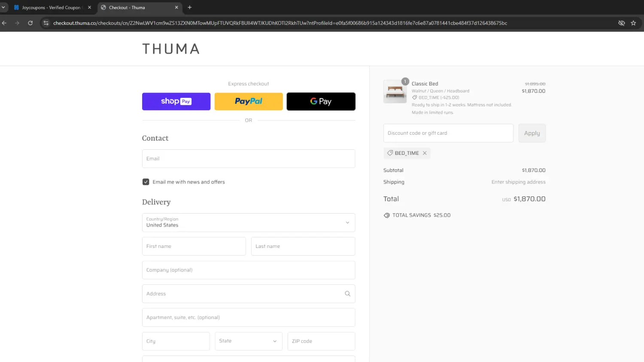Screen dimensions: 644x362
Task: Open a new browser tab
Action: (x=190, y=7)
